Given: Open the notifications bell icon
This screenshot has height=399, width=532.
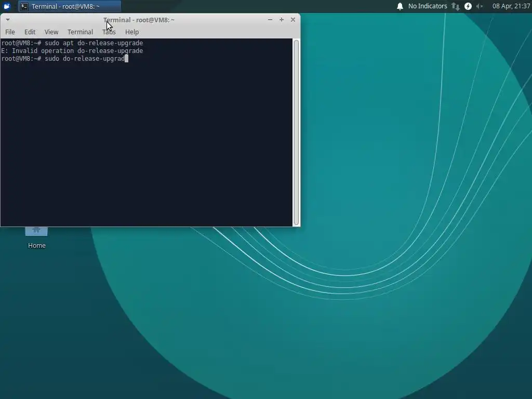Looking at the screenshot, I should coord(400,6).
